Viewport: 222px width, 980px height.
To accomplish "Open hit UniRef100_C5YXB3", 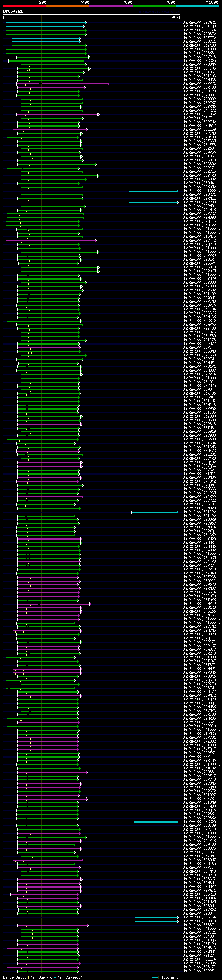I will coord(199,45).
